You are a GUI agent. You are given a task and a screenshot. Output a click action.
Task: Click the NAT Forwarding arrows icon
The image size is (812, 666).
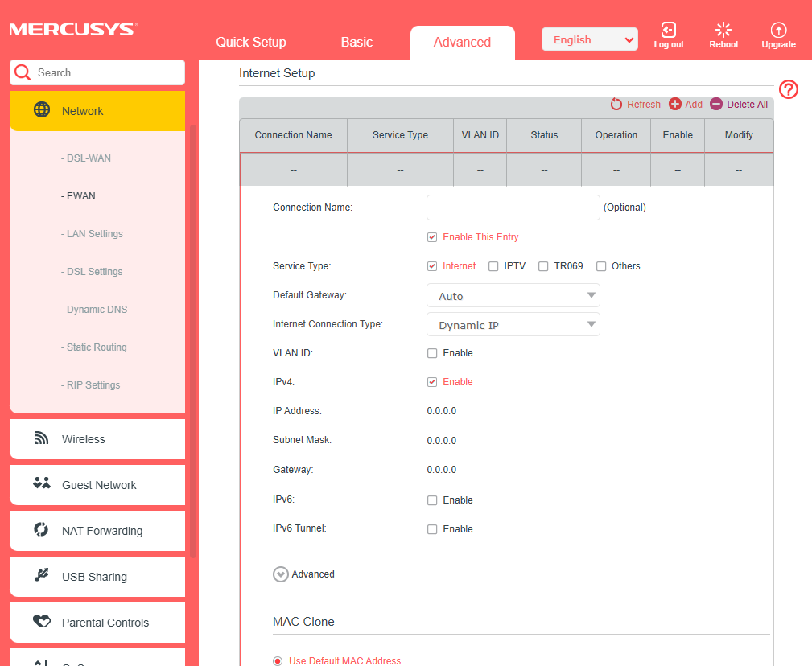click(41, 529)
